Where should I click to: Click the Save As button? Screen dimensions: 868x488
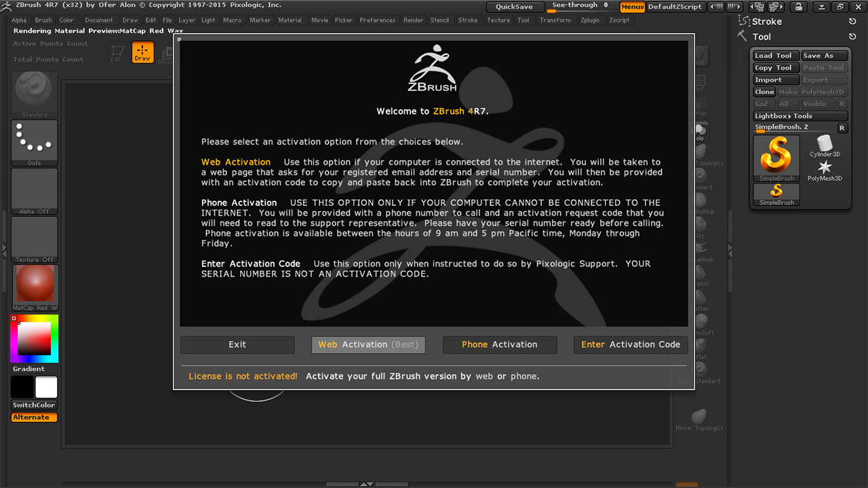(x=824, y=56)
